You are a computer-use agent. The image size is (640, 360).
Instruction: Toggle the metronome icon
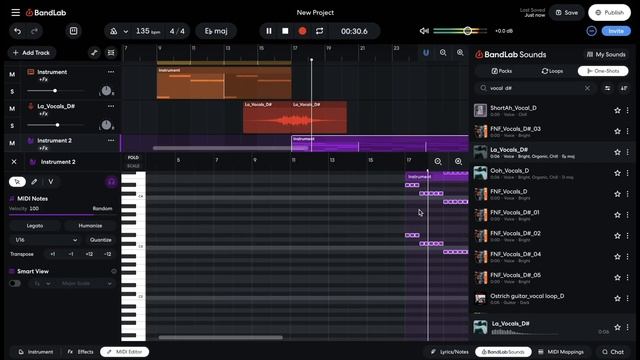click(x=113, y=31)
